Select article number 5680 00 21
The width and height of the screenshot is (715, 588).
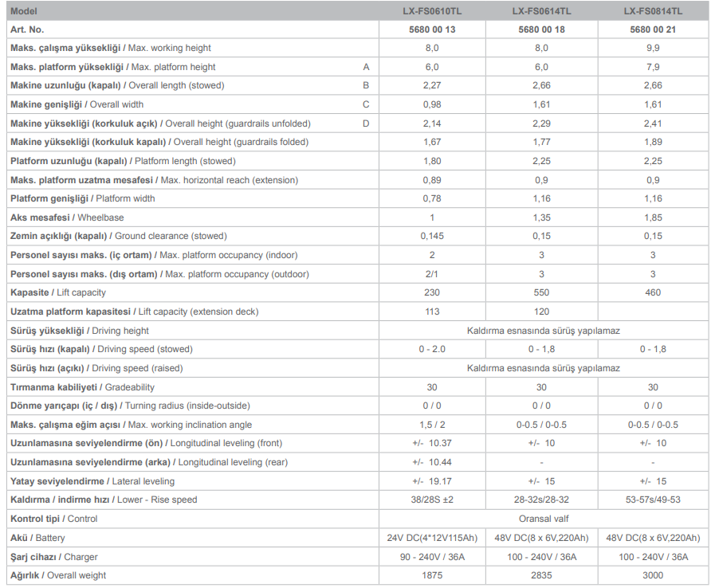pyautogui.click(x=653, y=29)
